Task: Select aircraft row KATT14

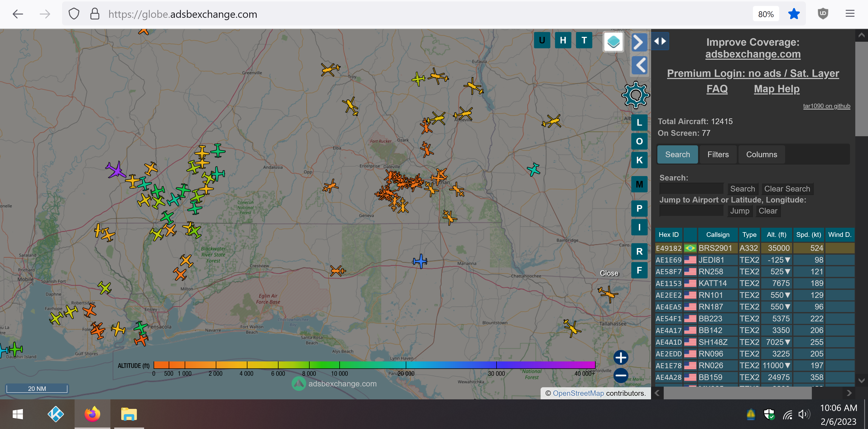Action: click(x=754, y=283)
